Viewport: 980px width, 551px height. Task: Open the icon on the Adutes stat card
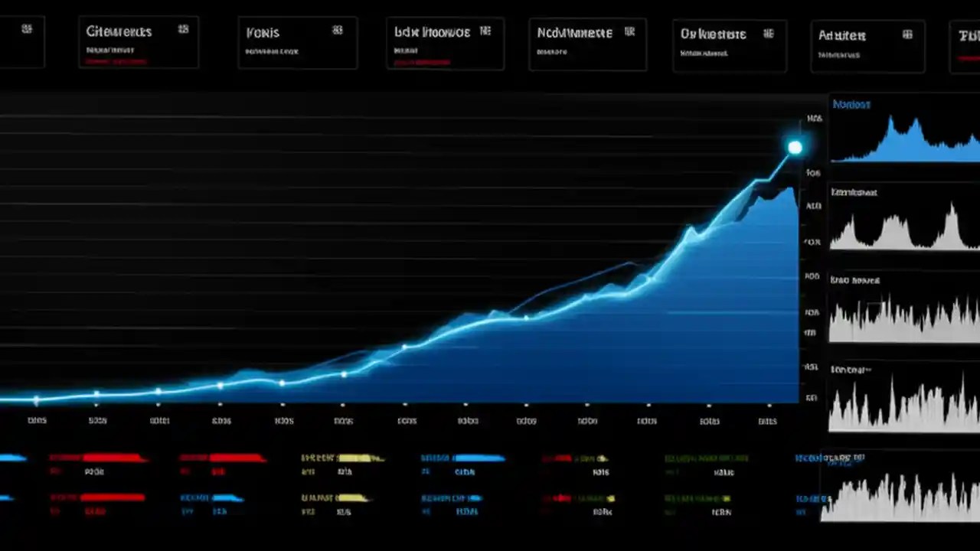[907, 34]
